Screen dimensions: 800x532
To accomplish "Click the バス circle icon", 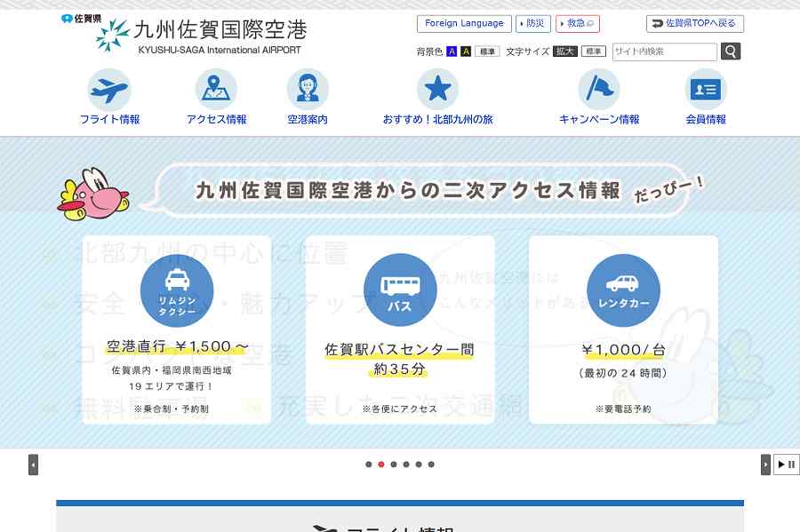I will pyautogui.click(x=400, y=290).
